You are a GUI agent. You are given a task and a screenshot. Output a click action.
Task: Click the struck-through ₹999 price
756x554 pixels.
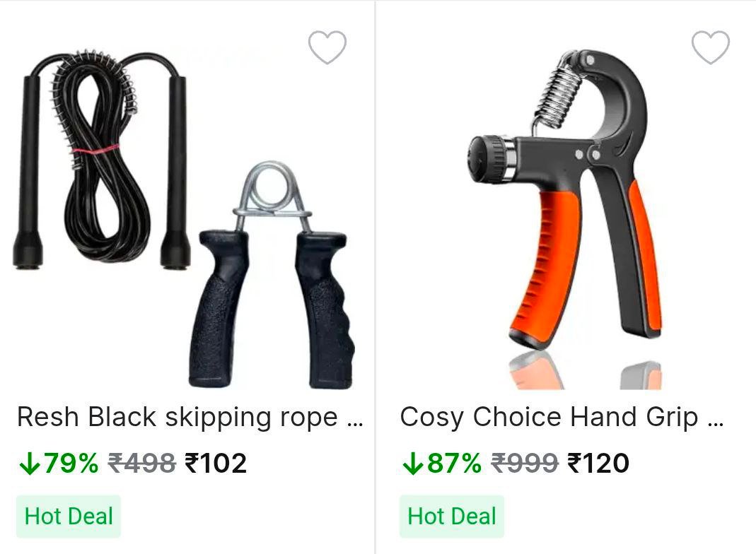pyautogui.click(x=525, y=464)
